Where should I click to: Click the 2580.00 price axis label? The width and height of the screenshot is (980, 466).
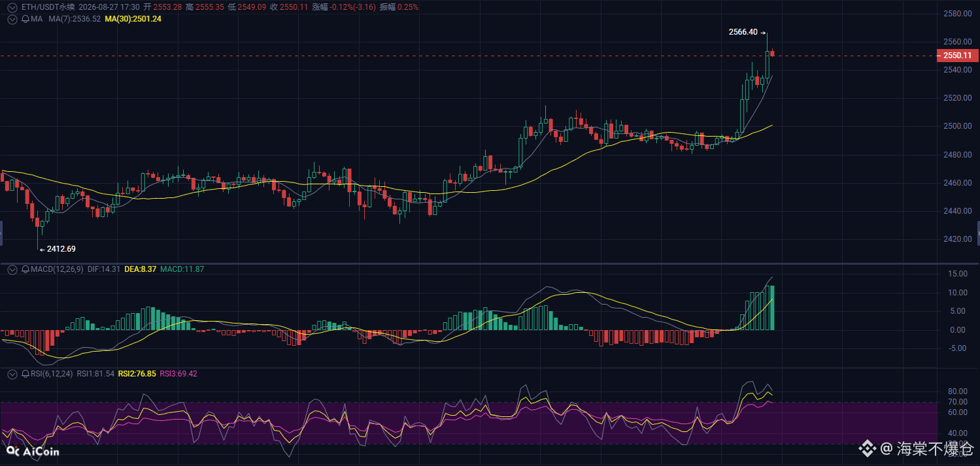coord(957,14)
